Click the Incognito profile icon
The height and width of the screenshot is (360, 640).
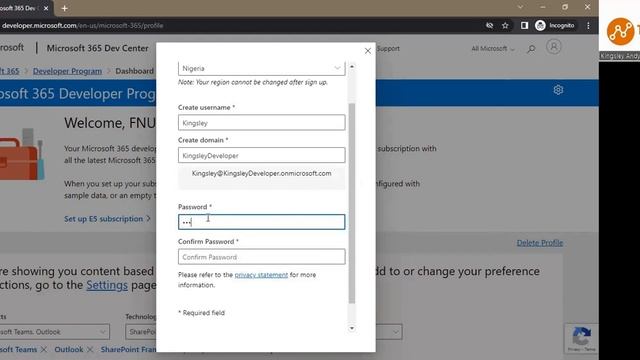(555, 25)
